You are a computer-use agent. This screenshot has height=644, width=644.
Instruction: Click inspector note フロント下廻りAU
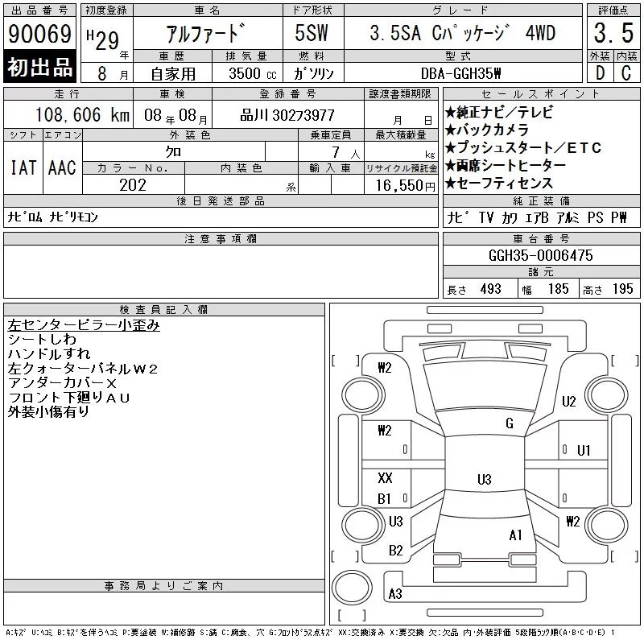point(69,397)
